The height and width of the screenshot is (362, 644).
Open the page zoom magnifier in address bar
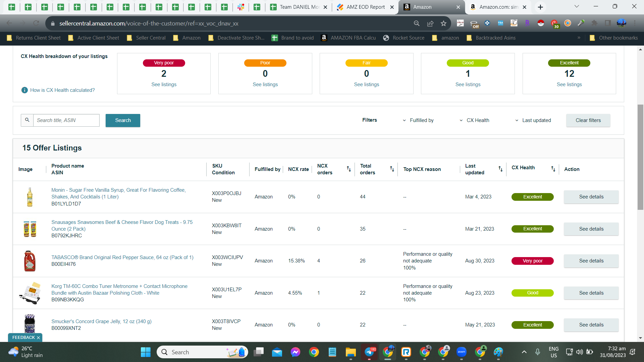point(417,23)
